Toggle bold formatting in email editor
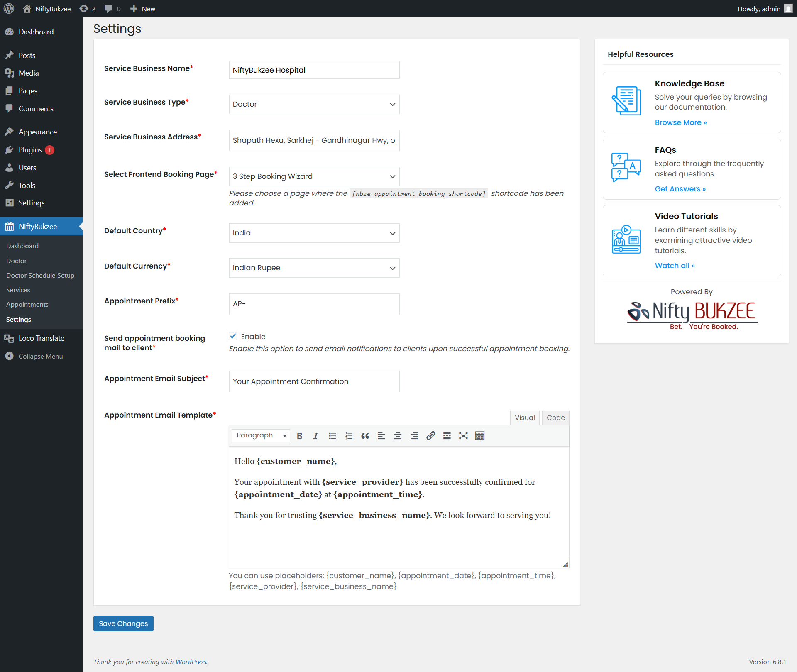Screen dimensions: 797x672 click(299, 435)
